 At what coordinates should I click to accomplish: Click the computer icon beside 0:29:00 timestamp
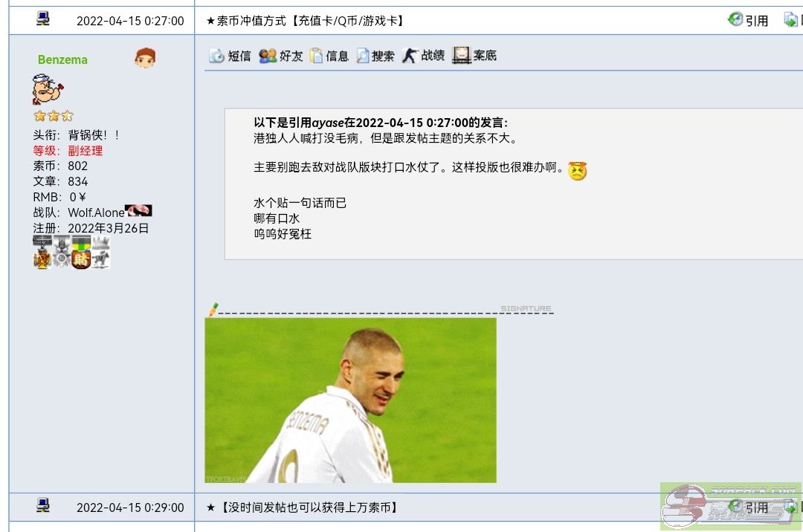pyautogui.click(x=43, y=506)
